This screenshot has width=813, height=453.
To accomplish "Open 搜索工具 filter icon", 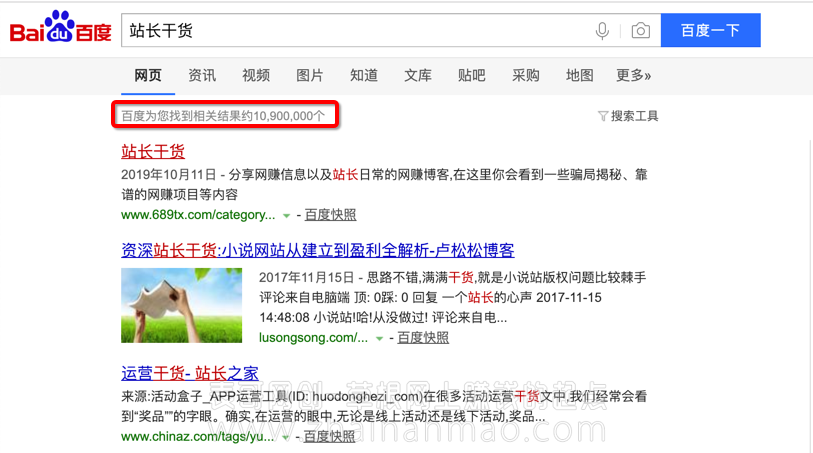I will [602, 116].
